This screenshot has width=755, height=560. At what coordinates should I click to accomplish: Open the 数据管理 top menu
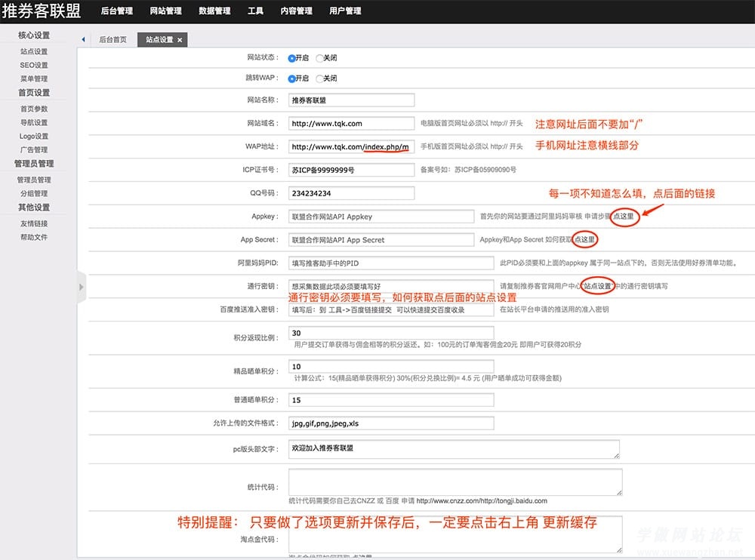tap(214, 11)
